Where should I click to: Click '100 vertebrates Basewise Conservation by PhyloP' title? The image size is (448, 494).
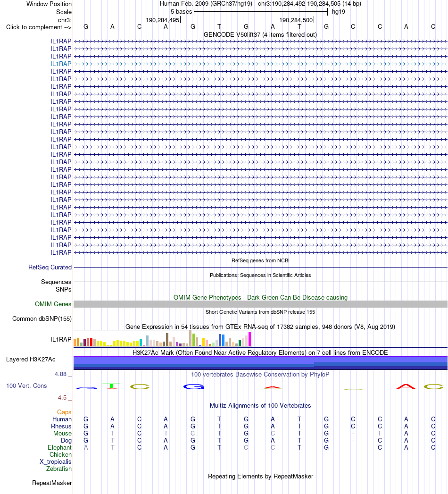pos(260,374)
